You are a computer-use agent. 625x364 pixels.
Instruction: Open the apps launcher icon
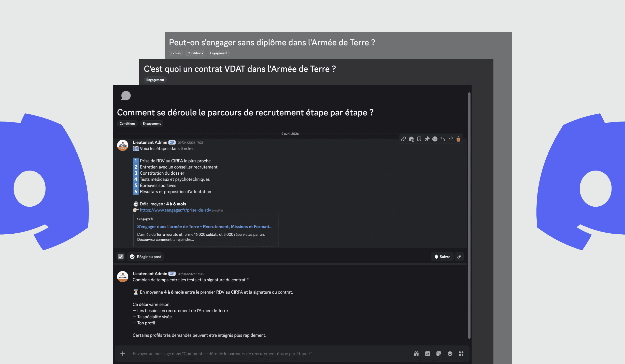click(x=461, y=354)
